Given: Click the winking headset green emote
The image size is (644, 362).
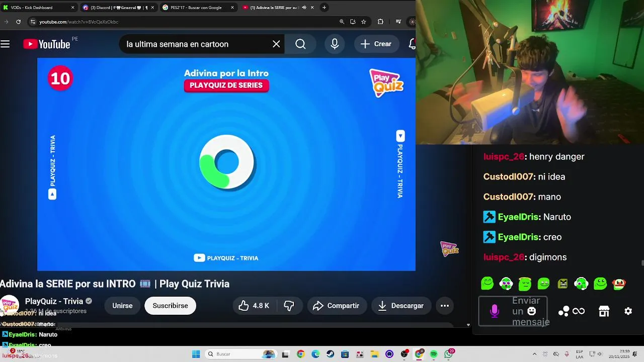Looking at the screenshot, I should [581, 284].
